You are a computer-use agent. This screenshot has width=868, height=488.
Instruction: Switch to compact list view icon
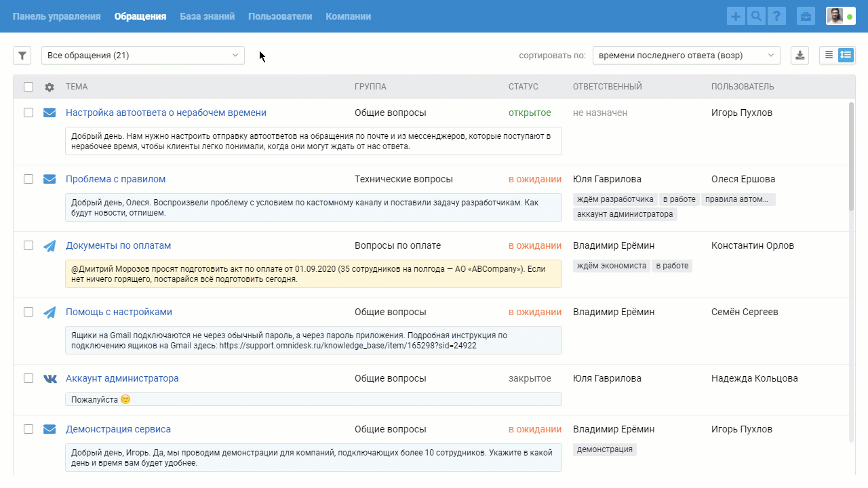point(829,56)
